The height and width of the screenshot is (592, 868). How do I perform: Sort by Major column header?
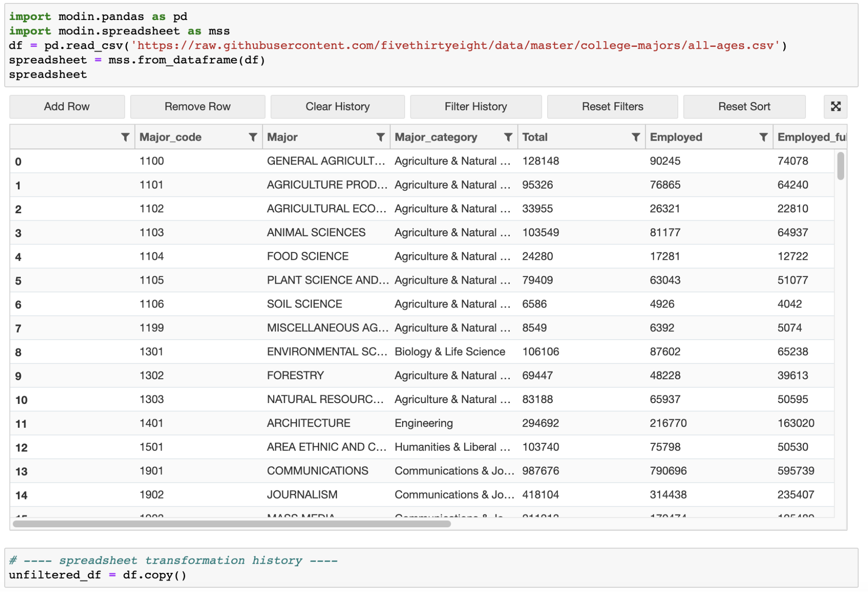[282, 137]
